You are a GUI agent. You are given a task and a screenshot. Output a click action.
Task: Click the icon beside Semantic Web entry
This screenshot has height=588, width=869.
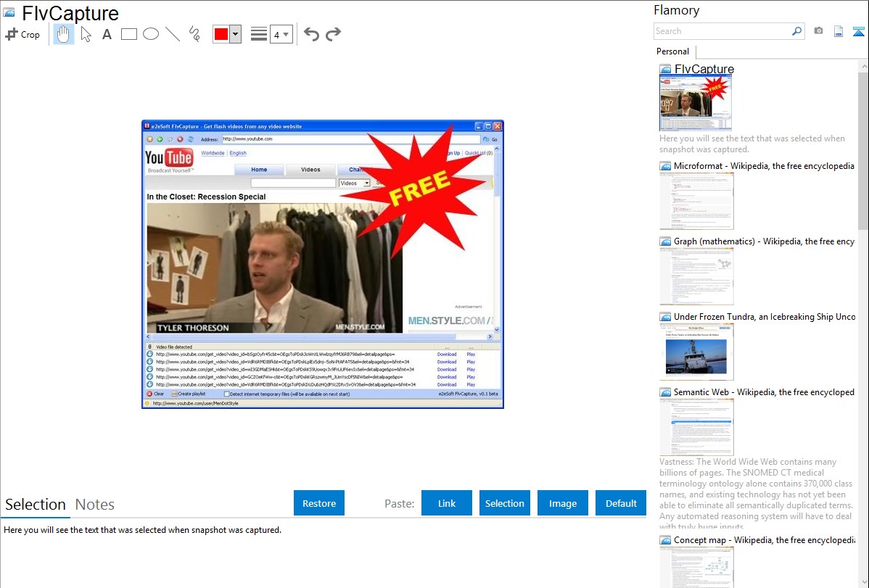coord(666,392)
